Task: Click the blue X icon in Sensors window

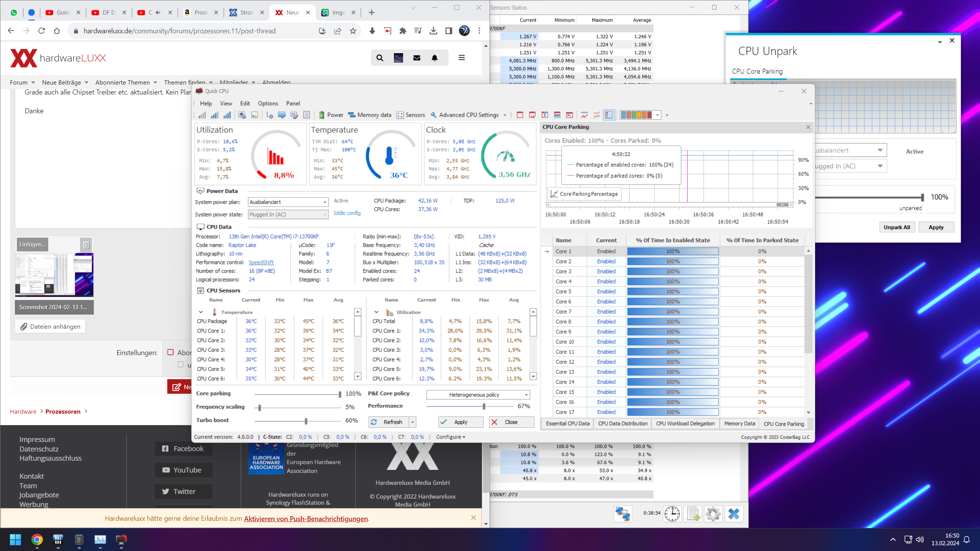Action: coord(734,514)
